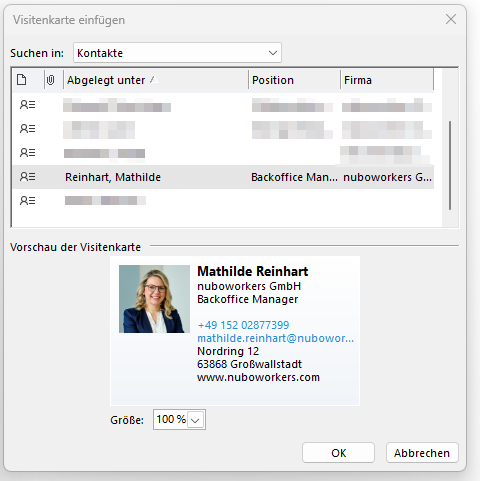
Task: Click the paperclip attachment column header
Action: click(x=50, y=80)
